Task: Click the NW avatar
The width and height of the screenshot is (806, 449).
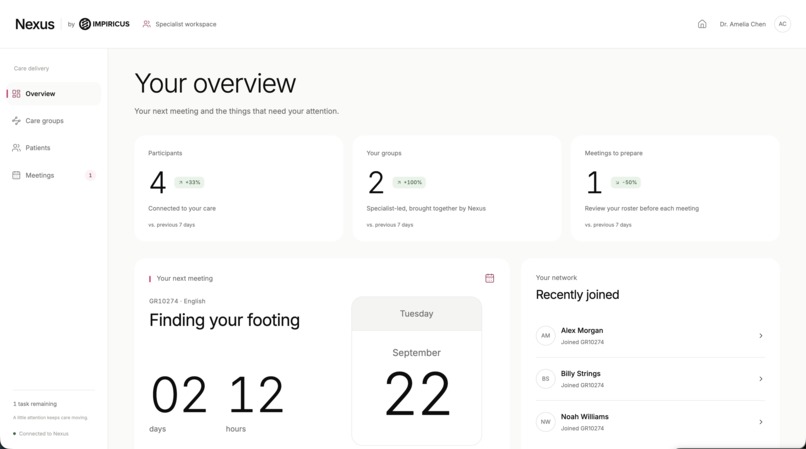Action: pos(545,422)
